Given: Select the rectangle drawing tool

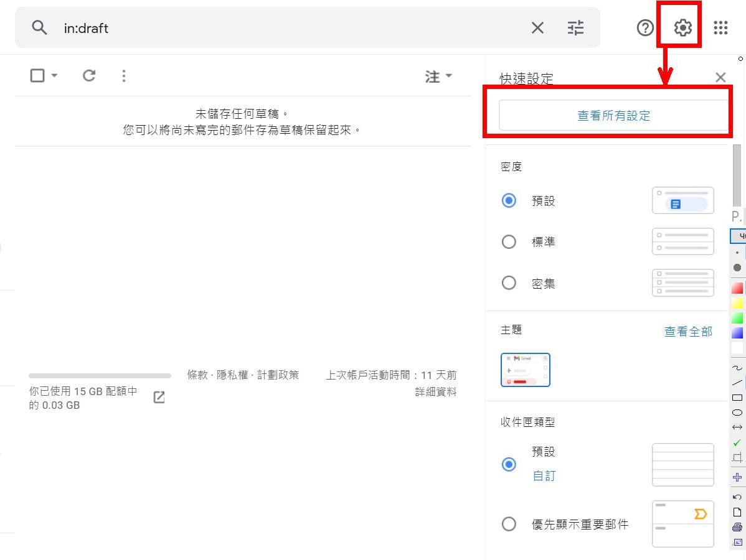Looking at the screenshot, I should pos(737,398).
